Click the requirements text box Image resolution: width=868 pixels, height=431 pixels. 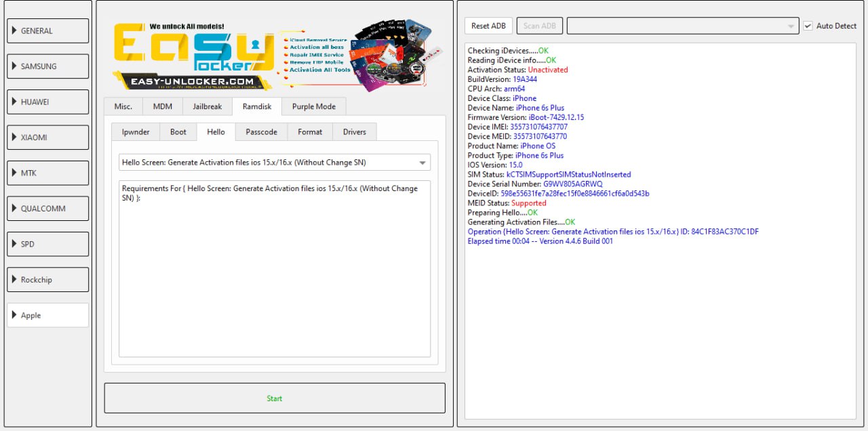click(275, 268)
